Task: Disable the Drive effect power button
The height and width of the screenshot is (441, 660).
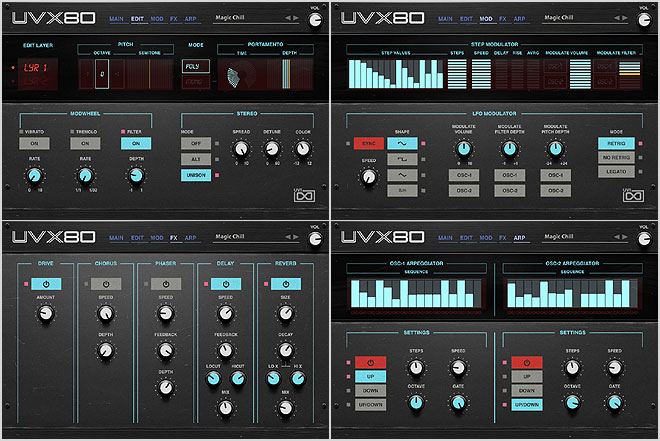Action: tap(46, 284)
